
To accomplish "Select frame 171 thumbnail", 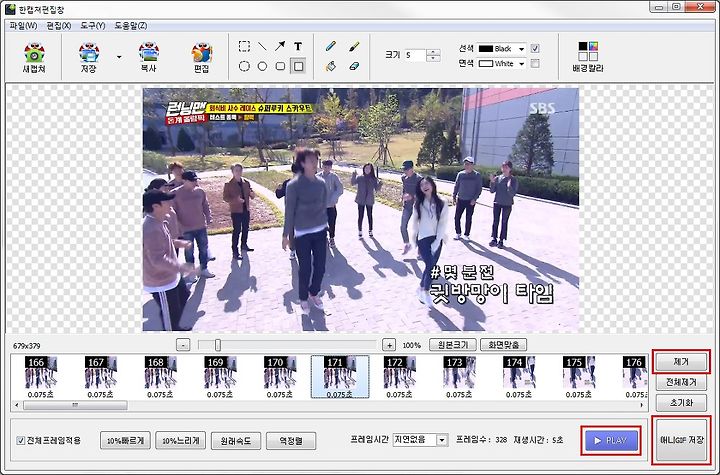I will pos(340,377).
